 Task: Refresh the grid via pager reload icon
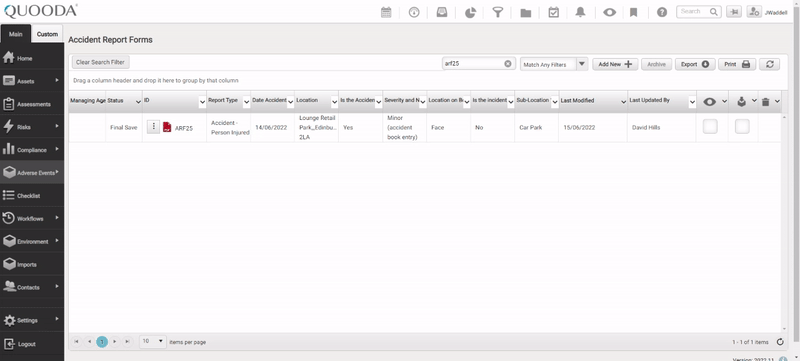(780, 342)
